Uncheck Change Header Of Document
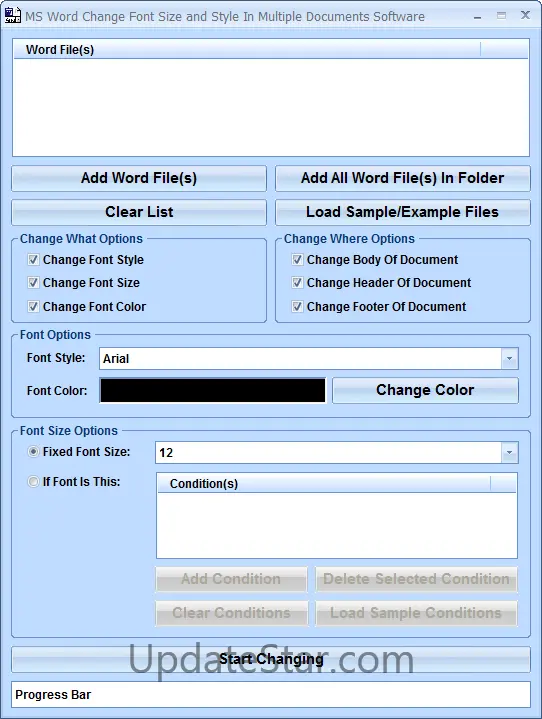The height and width of the screenshot is (719, 542). (297, 282)
